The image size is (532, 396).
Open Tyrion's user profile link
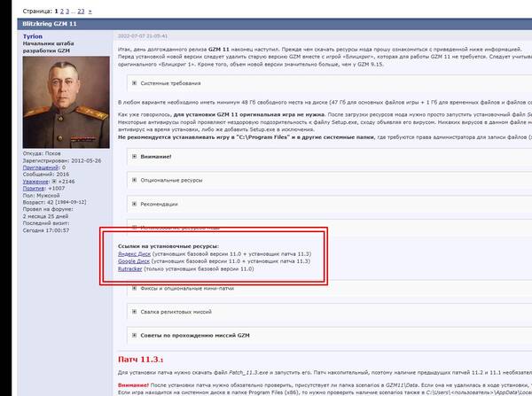pos(33,36)
